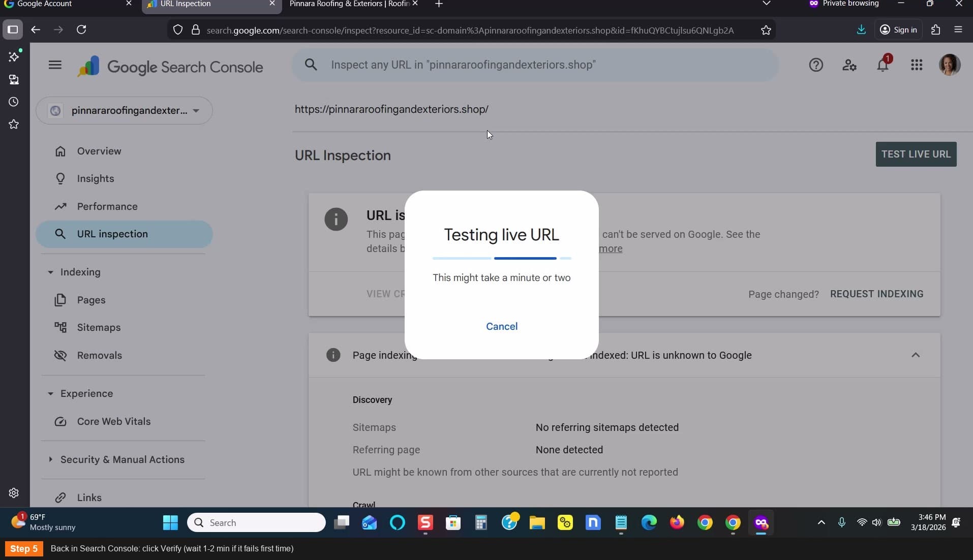973x560 pixels.
Task: Toggle browser sidebar panel button
Action: pyautogui.click(x=13, y=29)
